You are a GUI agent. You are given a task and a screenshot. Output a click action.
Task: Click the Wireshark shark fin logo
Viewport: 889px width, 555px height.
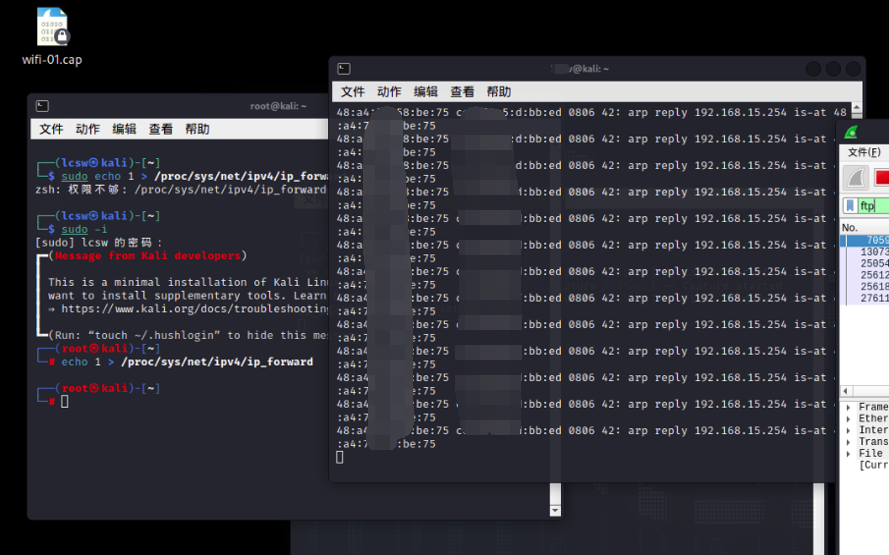[x=851, y=132]
